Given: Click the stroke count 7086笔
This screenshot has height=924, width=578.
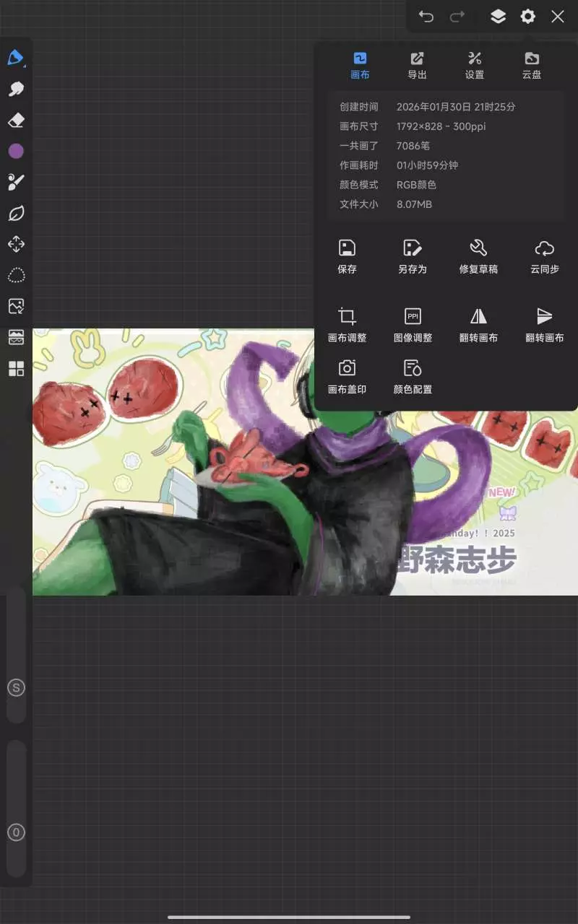Looking at the screenshot, I should coord(413,146).
